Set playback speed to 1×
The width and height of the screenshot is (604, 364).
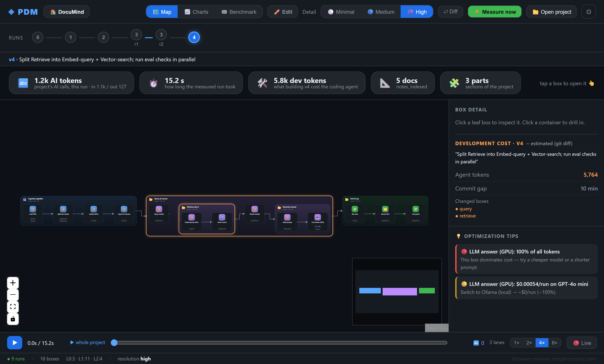click(517, 342)
